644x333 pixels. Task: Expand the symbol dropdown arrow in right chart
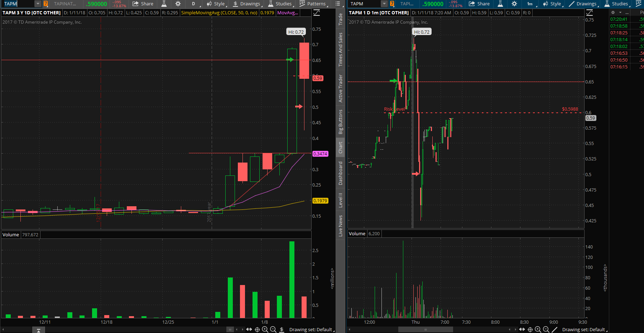pyautogui.click(x=385, y=4)
